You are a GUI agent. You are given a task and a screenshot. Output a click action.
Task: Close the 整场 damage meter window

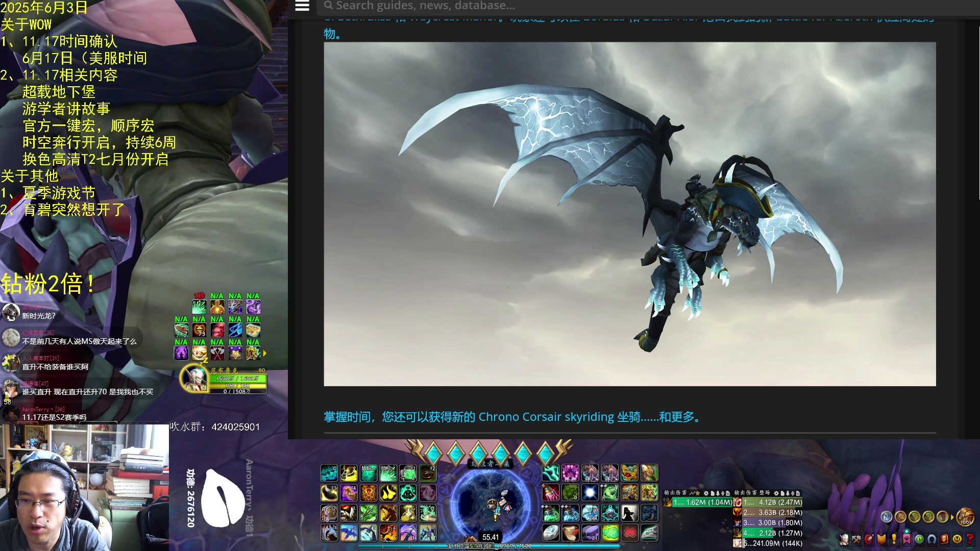[x=799, y=493]
